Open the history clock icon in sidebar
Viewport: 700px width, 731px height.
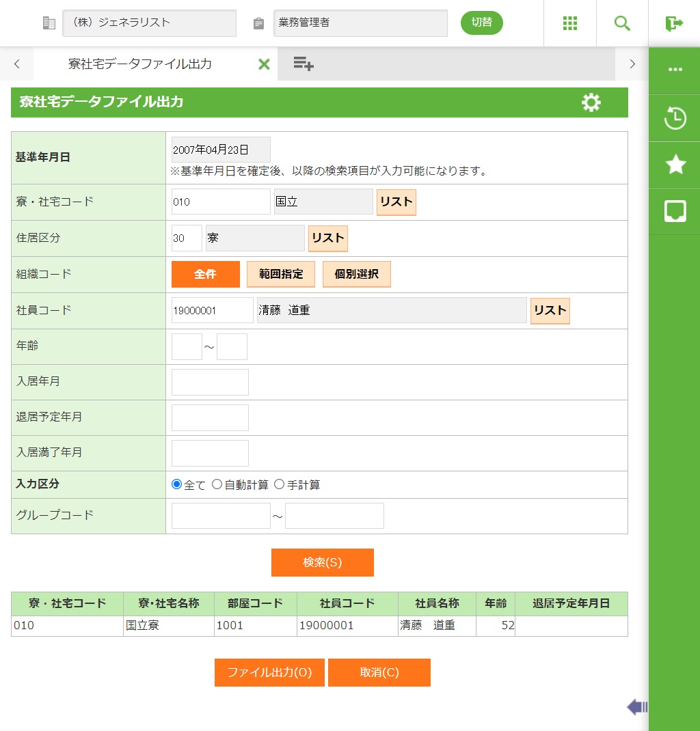(675, 118)
